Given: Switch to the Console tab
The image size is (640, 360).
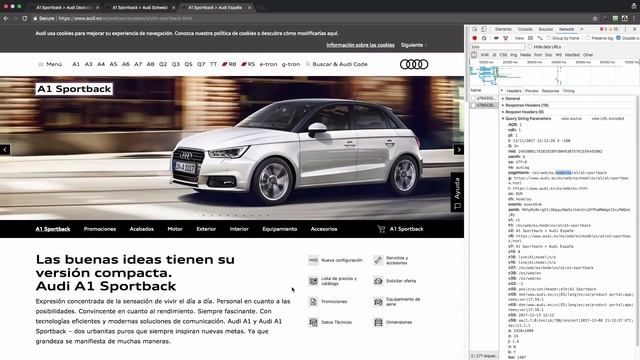Looking at the screenshot, I should click(525, 29).
